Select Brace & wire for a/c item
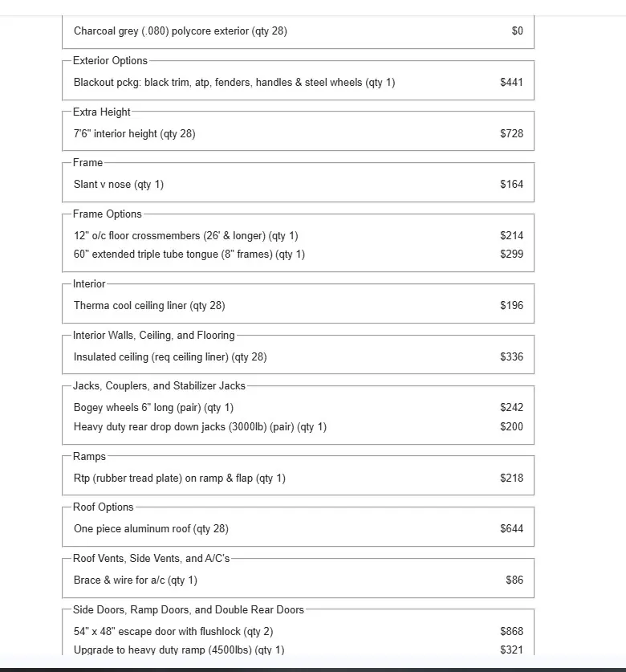 pos(136,580)
